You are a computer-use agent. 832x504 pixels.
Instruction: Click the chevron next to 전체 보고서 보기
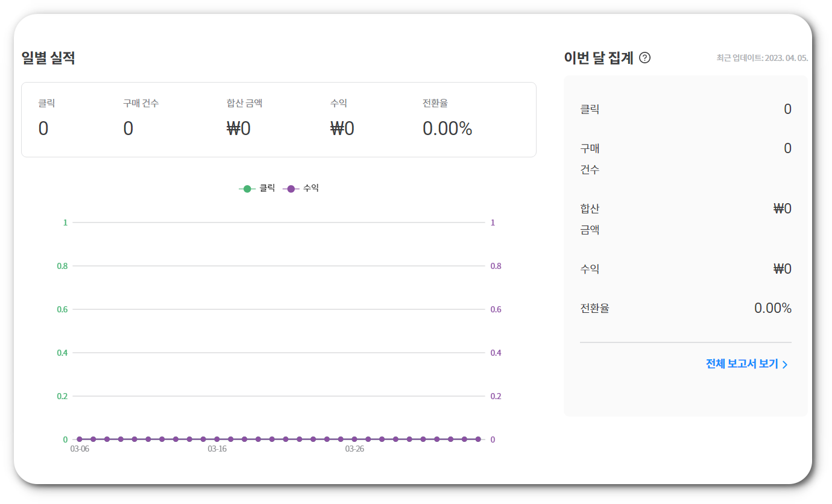(784, 364)
